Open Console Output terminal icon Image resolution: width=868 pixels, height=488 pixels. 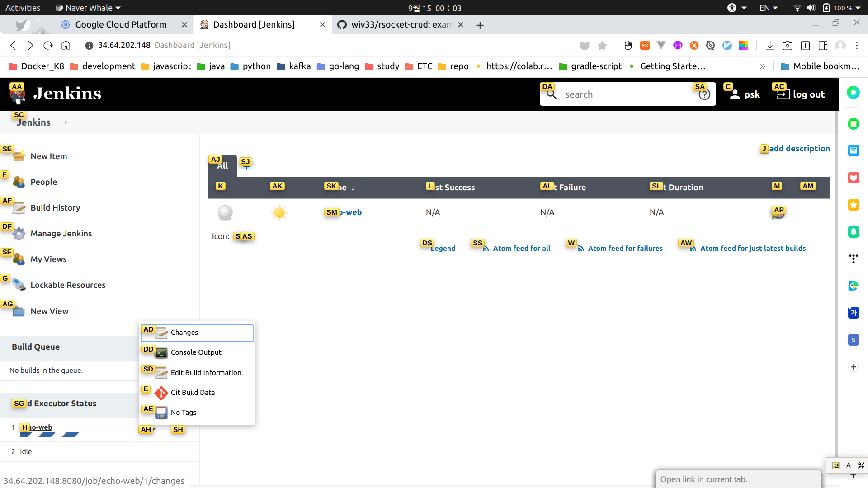161,352
